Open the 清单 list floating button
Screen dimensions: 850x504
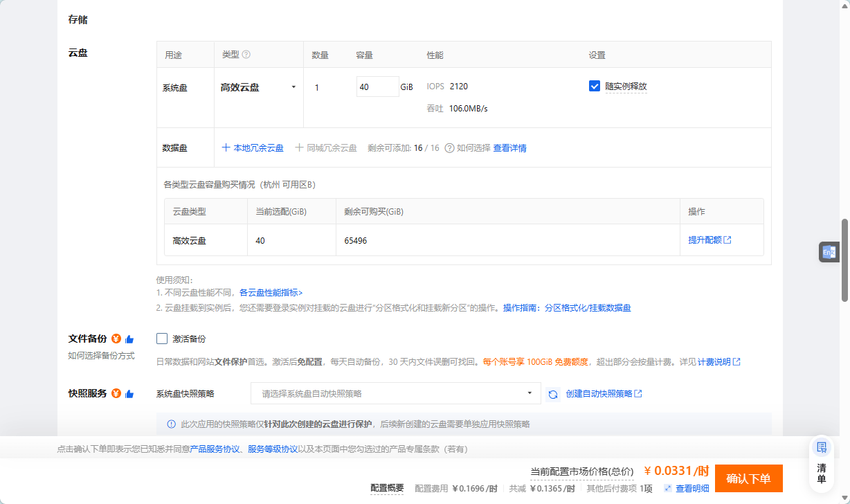(822, 462)
